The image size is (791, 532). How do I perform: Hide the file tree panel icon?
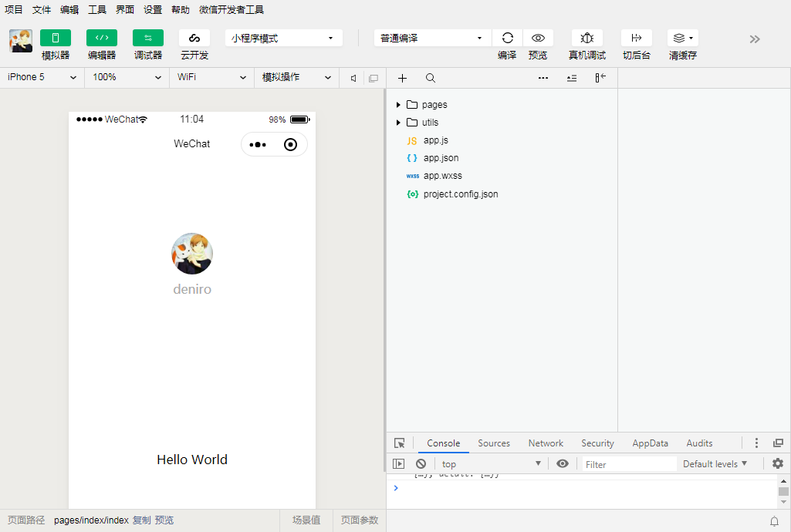click(x=600, y=78)
